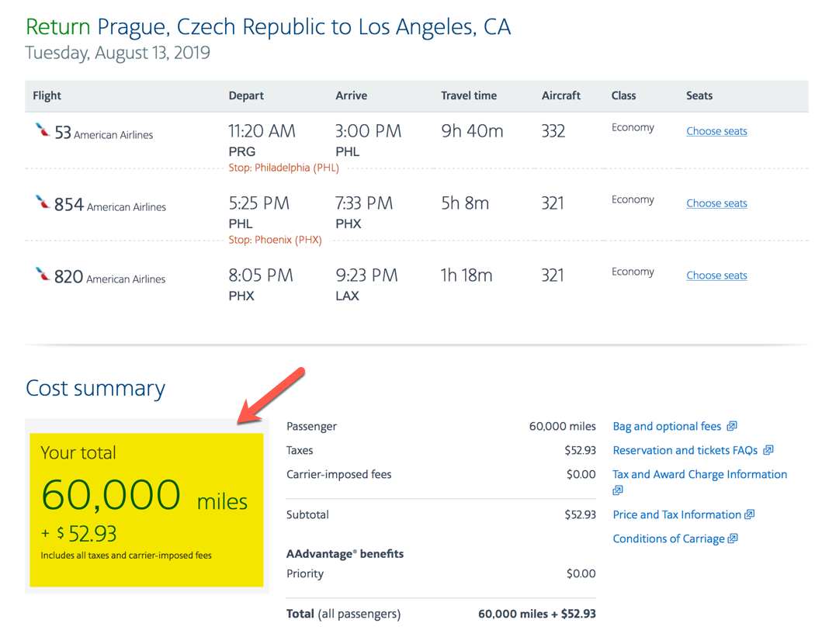Click the 1h 18m travel time
The width and height of the screenshot is (822, 644).
pyautogui.click(x=466, y=275)
